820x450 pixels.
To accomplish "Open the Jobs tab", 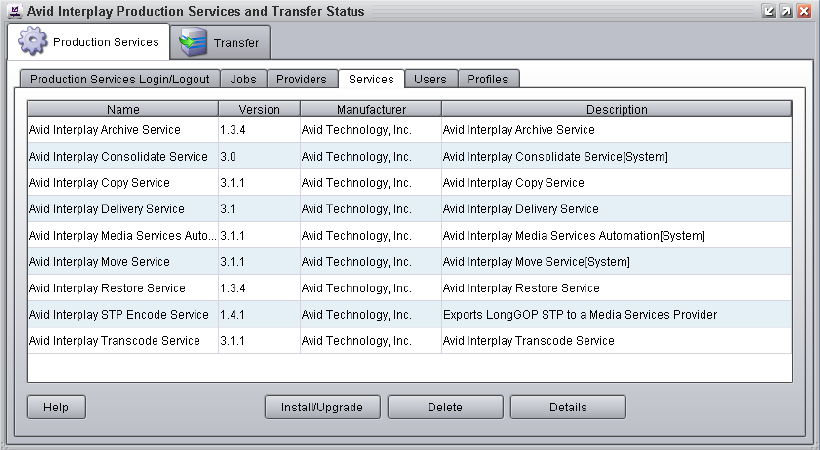I will [x=243, y=79].
